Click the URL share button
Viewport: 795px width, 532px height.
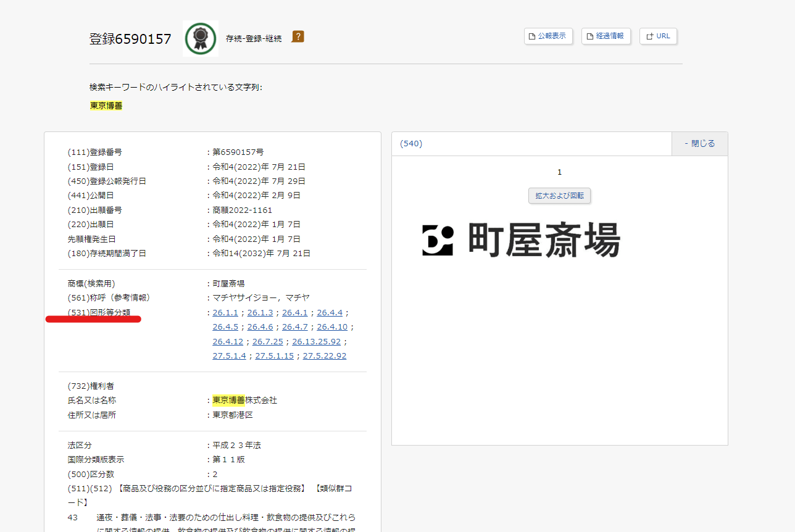[658, 36]
